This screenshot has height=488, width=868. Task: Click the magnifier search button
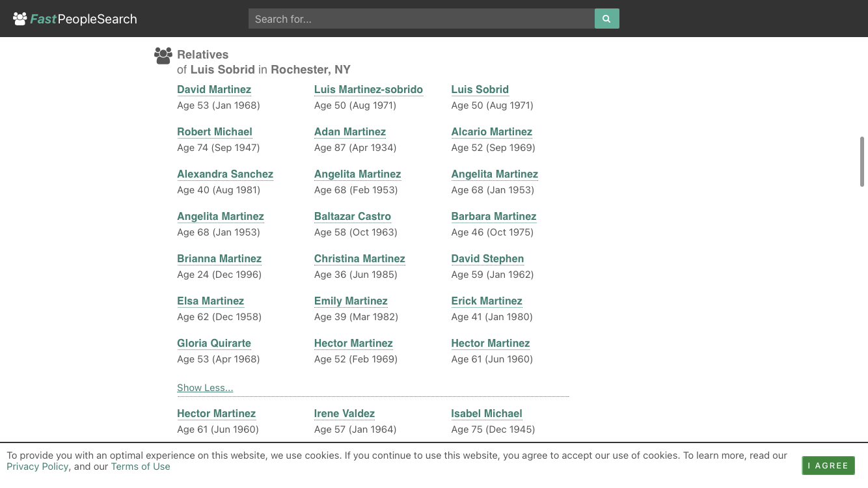pyautogui.click(x=606, y=19)
